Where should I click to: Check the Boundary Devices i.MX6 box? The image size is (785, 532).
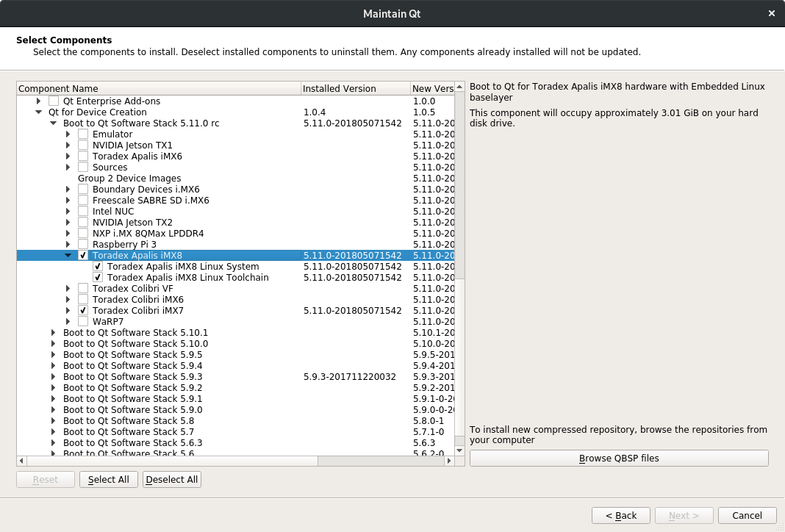83,189
